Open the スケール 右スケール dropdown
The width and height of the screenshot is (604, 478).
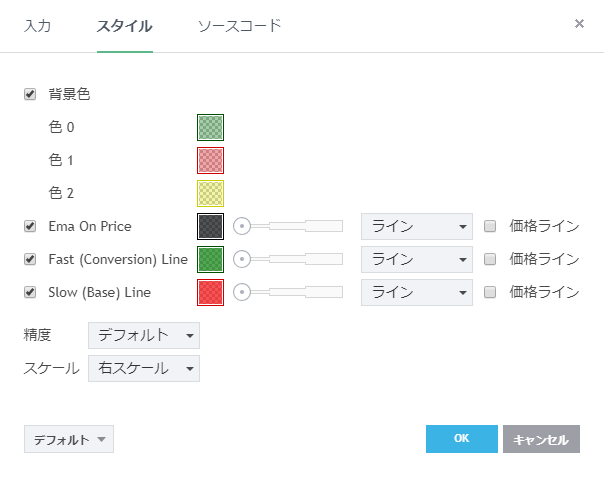click(x=144, y=368)
